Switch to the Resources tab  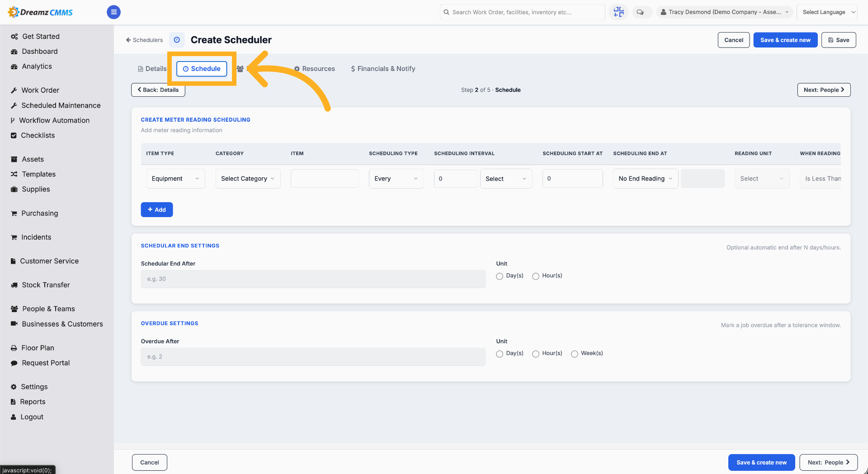[315, 69]
